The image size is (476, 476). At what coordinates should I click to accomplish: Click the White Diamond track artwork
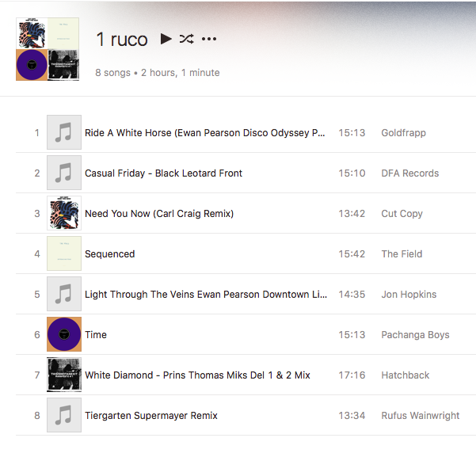[x=64, y=375]
